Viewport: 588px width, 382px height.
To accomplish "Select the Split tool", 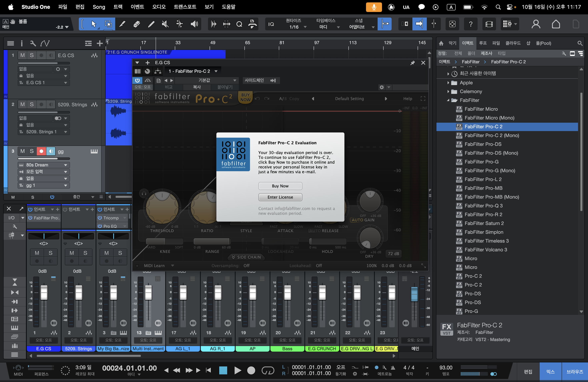I will tap(122, 24).
